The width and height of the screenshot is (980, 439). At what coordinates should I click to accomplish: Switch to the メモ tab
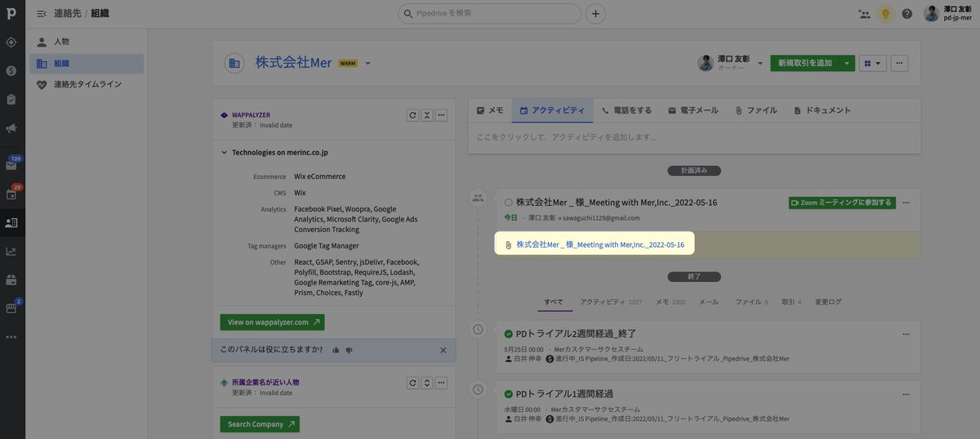(490, 110)
